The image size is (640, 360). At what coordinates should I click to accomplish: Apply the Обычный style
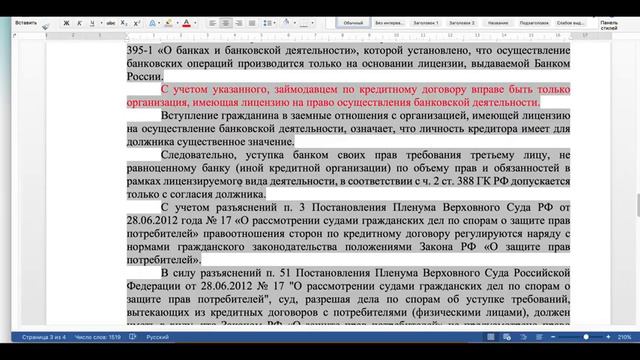coord(353,23)
